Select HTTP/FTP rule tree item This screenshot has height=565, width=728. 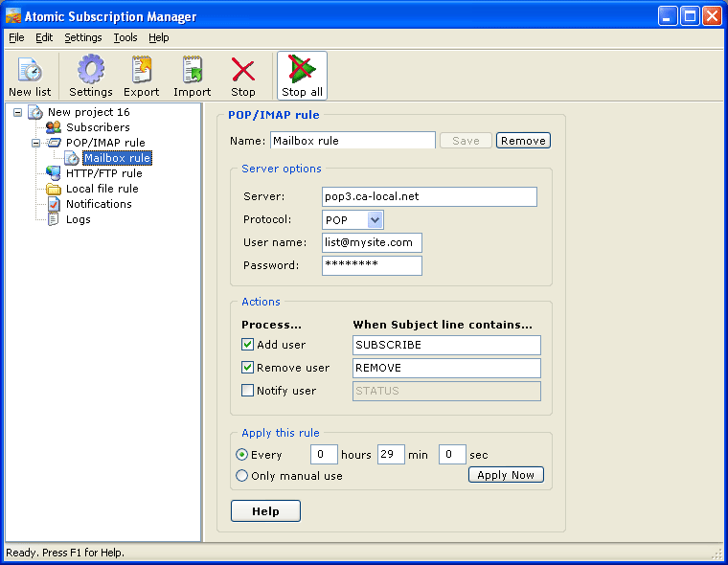coord(104,173)
